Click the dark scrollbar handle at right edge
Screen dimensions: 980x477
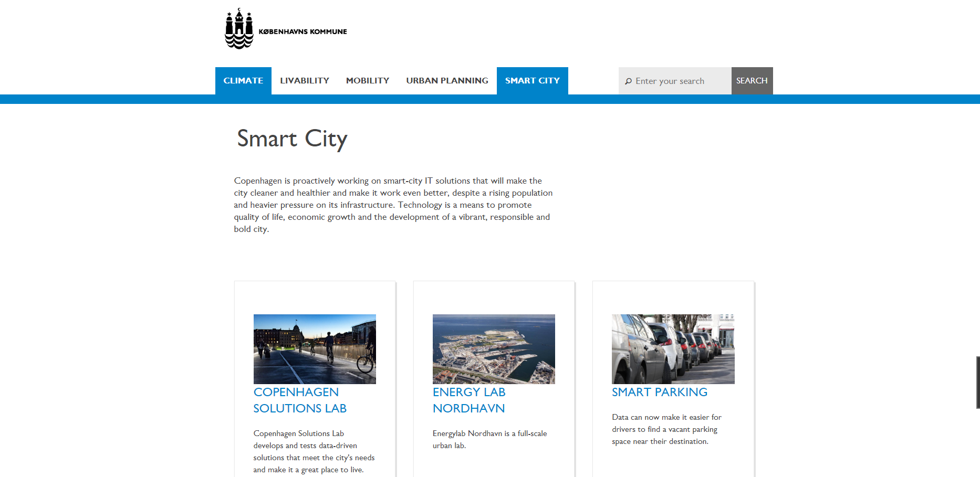[977, 382]
